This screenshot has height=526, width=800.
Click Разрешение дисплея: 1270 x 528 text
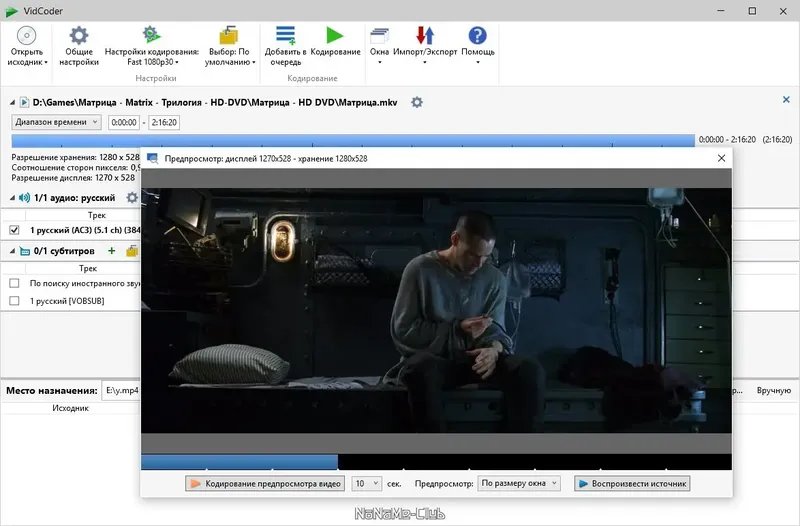[x=73, y=178]
